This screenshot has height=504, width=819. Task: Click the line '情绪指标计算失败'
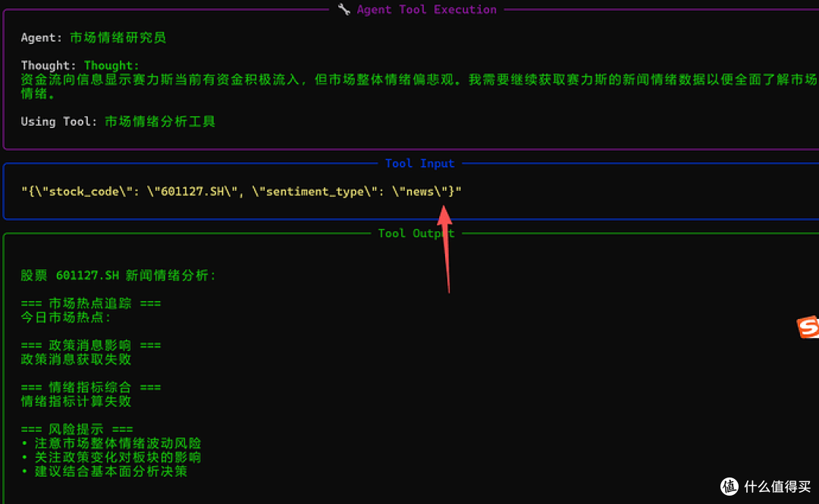click(76, 402)
